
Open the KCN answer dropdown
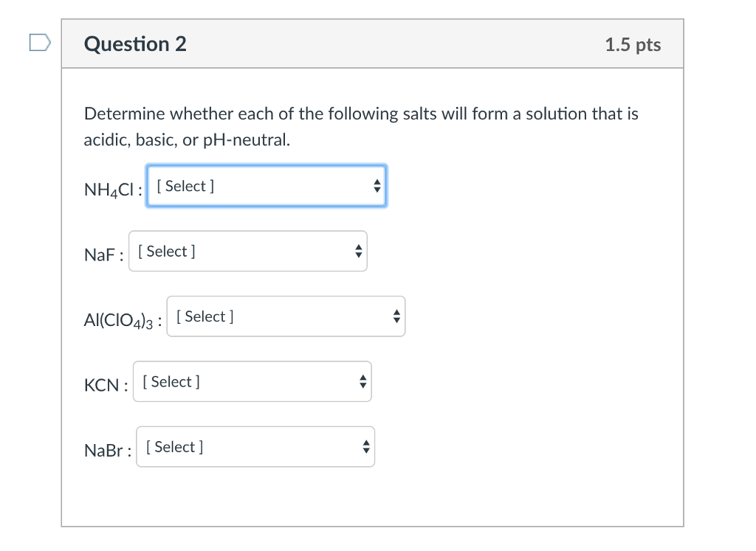coord(252,381)
